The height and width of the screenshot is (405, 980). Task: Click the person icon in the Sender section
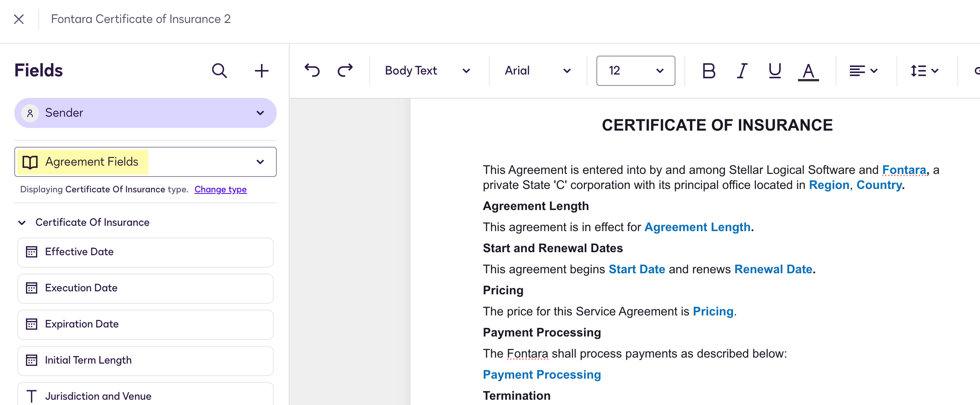30,113
